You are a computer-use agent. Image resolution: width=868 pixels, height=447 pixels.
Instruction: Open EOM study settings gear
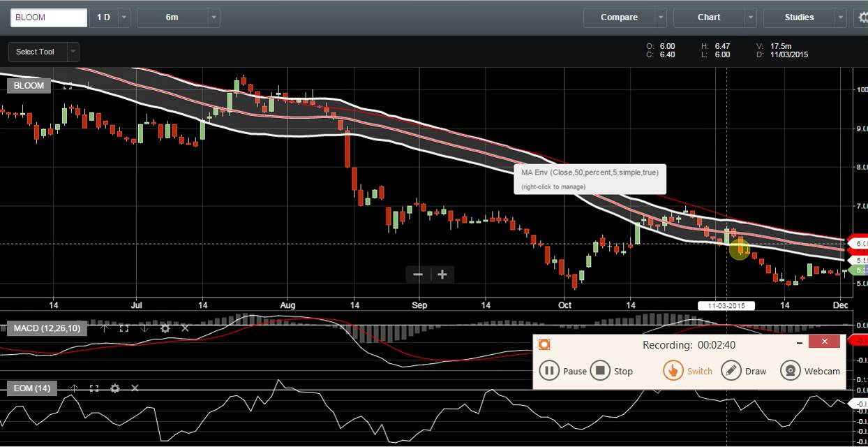114,388
